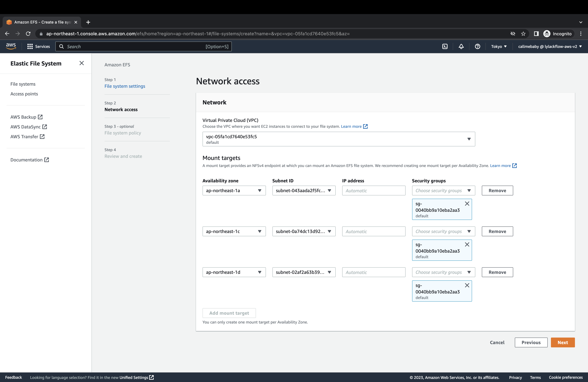
Task: Open Cookie preferences in footer
Action: (x=565, y=377)
